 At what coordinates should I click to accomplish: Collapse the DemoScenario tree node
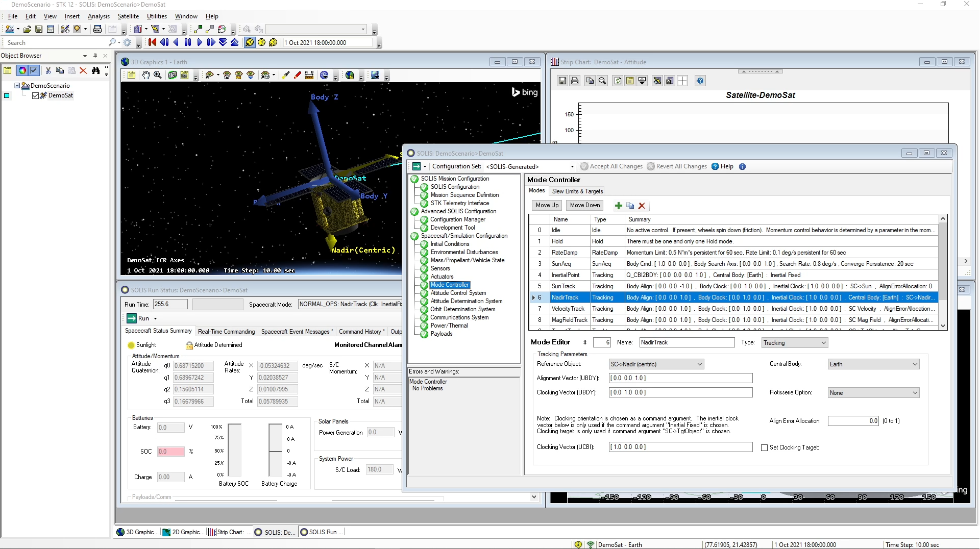pyautogui.click(x=17, y=85)
